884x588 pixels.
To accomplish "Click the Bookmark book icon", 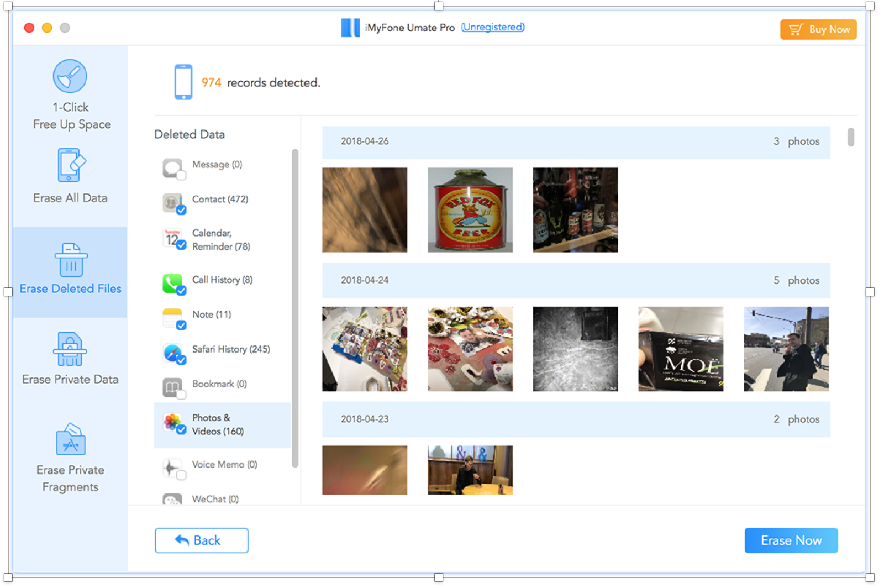I will click(172, 387).
